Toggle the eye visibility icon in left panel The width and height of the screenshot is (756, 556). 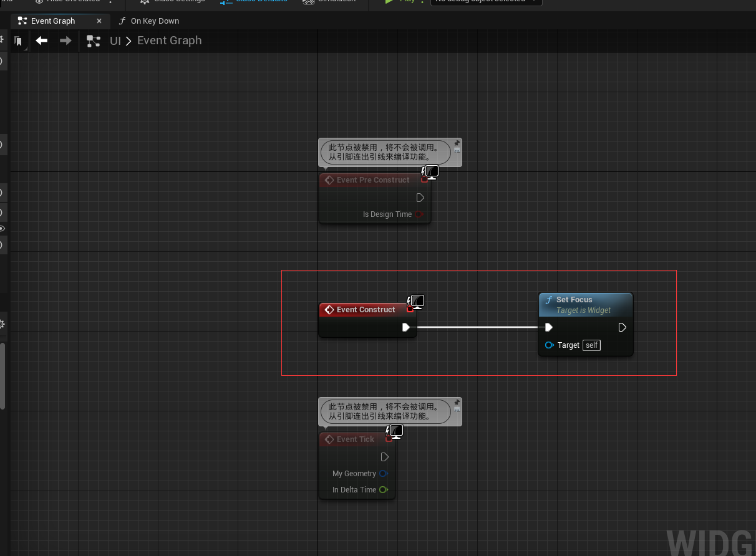coord(2,229)
